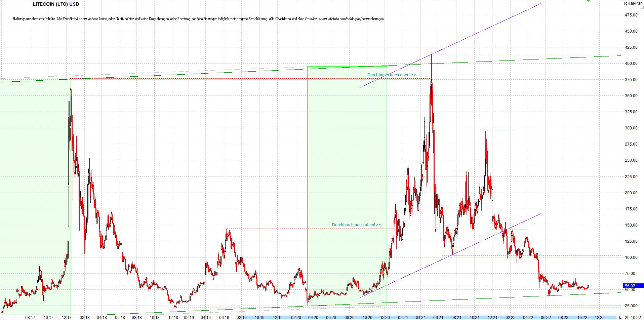Click the L scale button beside the time axis
The height and width of the screenshot is (320, 644).
620,317
